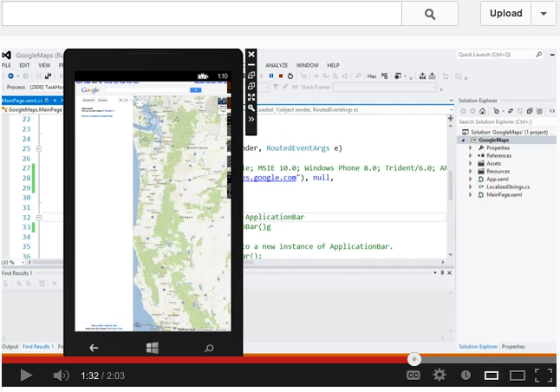560x392 pixels.
Task: Pin the Find Results panel pushpin icon
Action: [x=442, y=272]
